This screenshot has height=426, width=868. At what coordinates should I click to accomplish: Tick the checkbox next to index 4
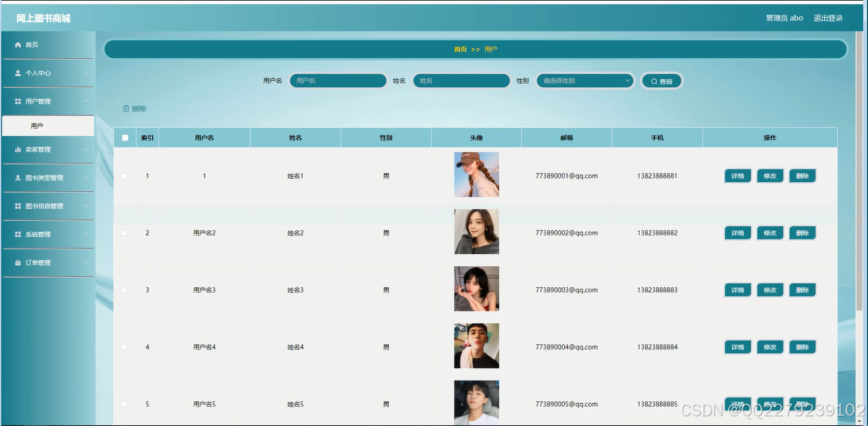tap(125, 347)
